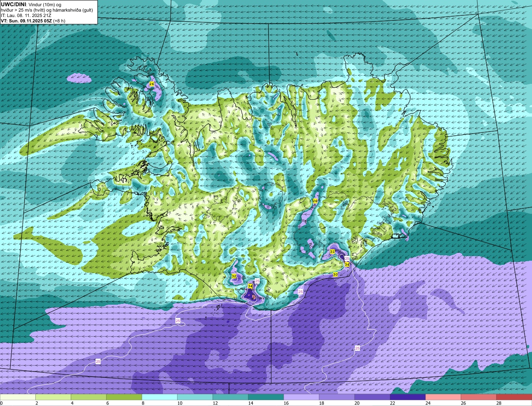The image size is (532, 406).
Task: Pick the 20–22 m/s purple swatch
Action: click(372, 397)
